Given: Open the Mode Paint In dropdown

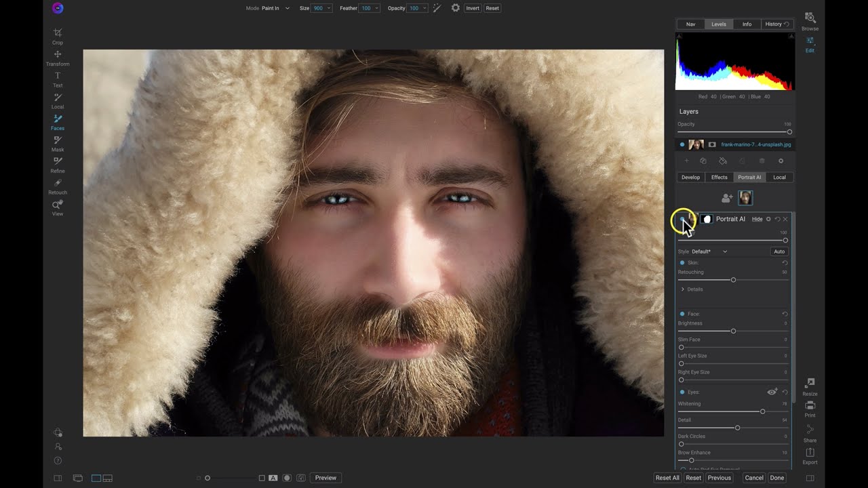Looking at the screenshot, I should point(275,8).
